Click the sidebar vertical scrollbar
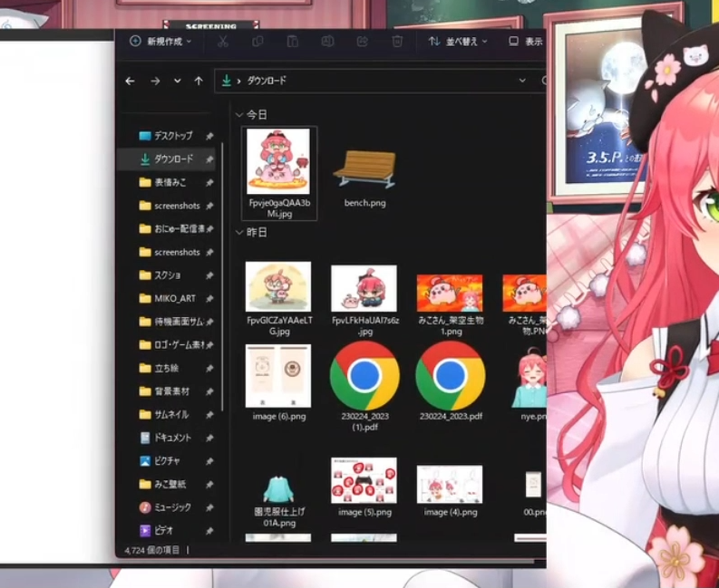 (222, 276)
